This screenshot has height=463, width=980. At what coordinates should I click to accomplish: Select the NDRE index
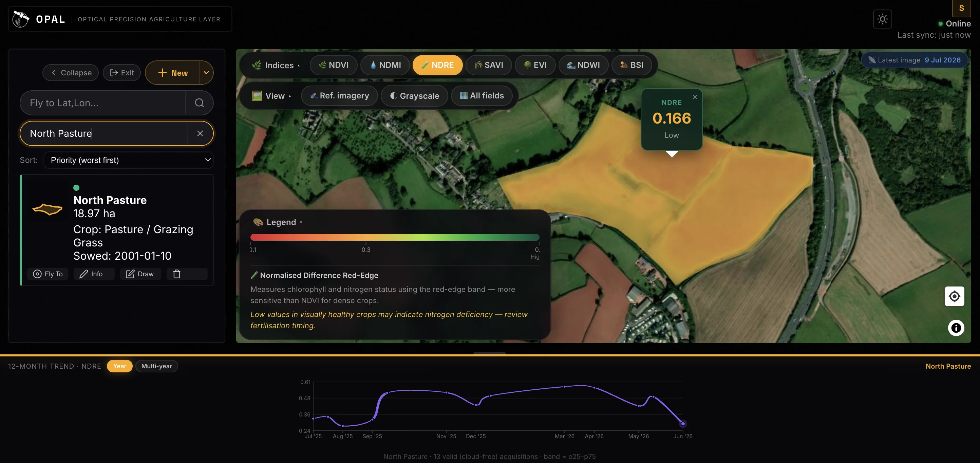tap(437, 65)
